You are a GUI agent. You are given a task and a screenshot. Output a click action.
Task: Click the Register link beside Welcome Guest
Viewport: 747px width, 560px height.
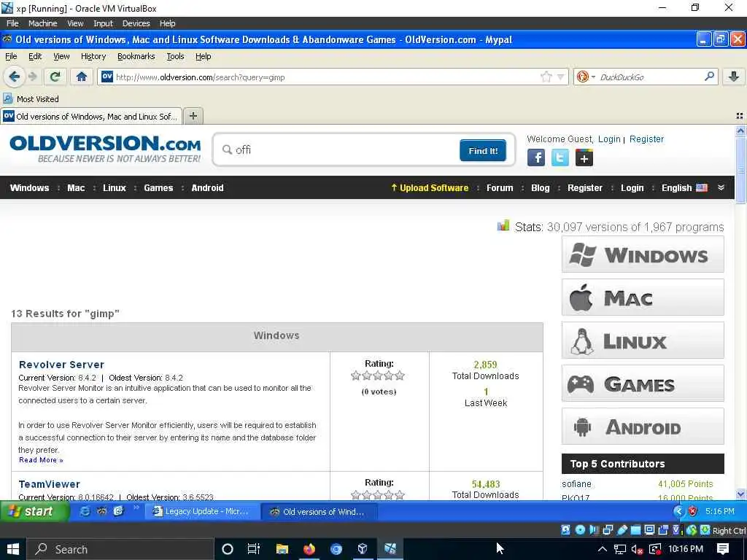646,139
